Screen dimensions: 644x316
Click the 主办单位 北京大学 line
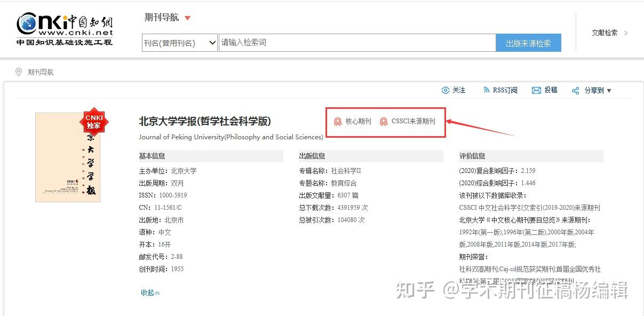pos(168,171)
